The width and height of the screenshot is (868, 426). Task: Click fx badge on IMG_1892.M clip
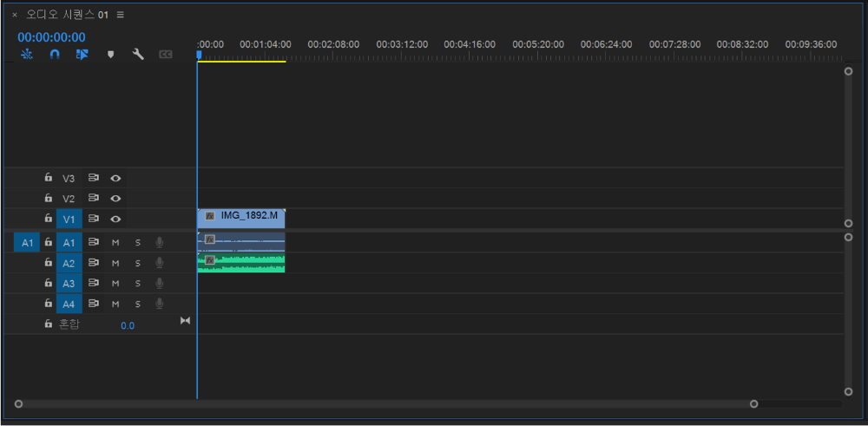tap(210, 216)
